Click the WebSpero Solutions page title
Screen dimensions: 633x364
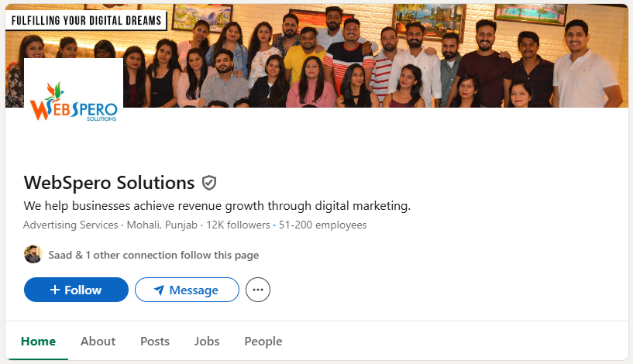pos(109,183)
